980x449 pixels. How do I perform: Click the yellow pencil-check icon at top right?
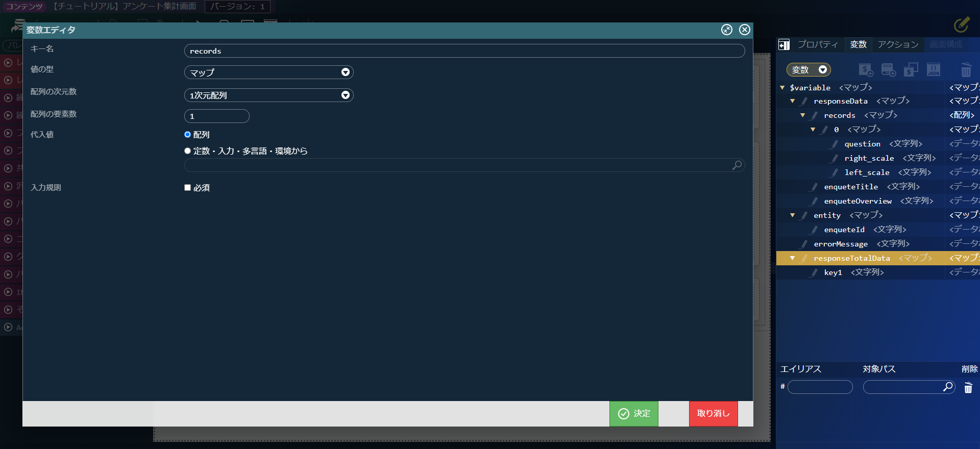tap(962, 24)
